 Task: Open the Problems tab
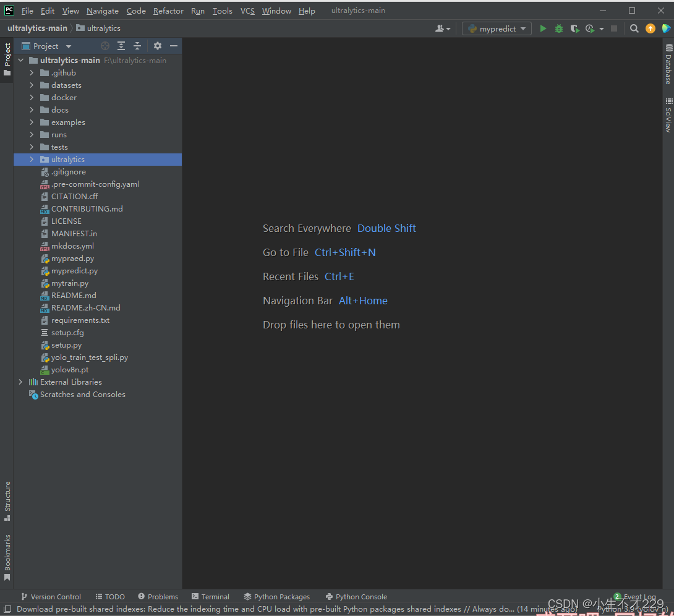tap(158, 597)
